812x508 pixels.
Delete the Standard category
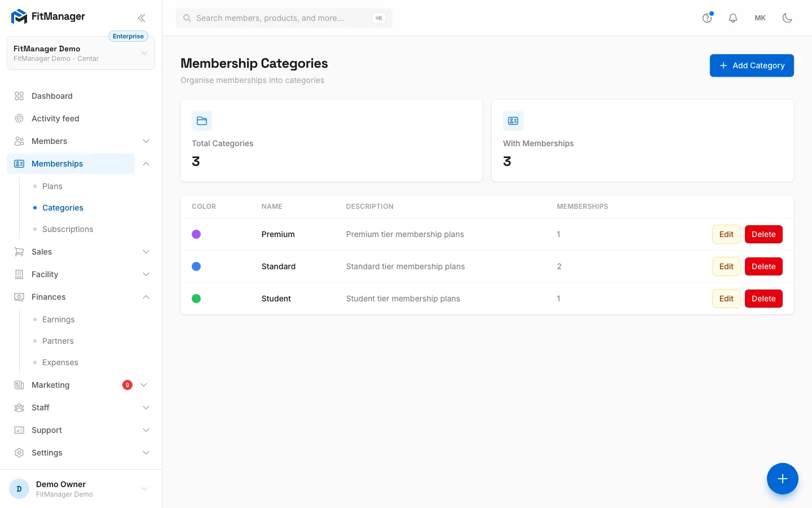tap(764, 266)
